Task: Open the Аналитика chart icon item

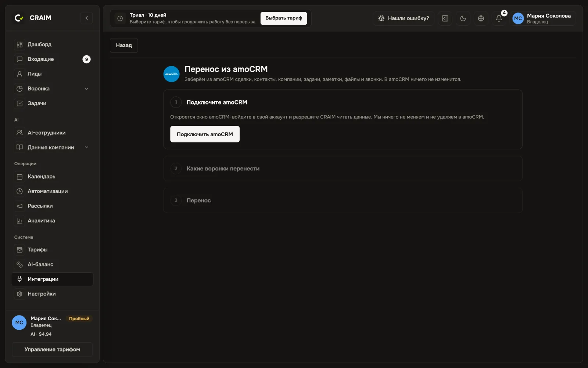Action: [52, 221]
